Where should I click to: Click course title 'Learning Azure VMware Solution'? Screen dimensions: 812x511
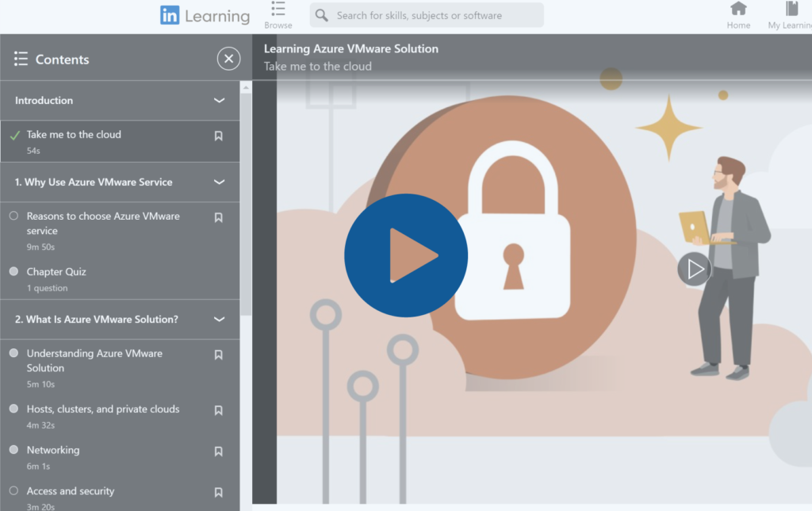(351, 48)
